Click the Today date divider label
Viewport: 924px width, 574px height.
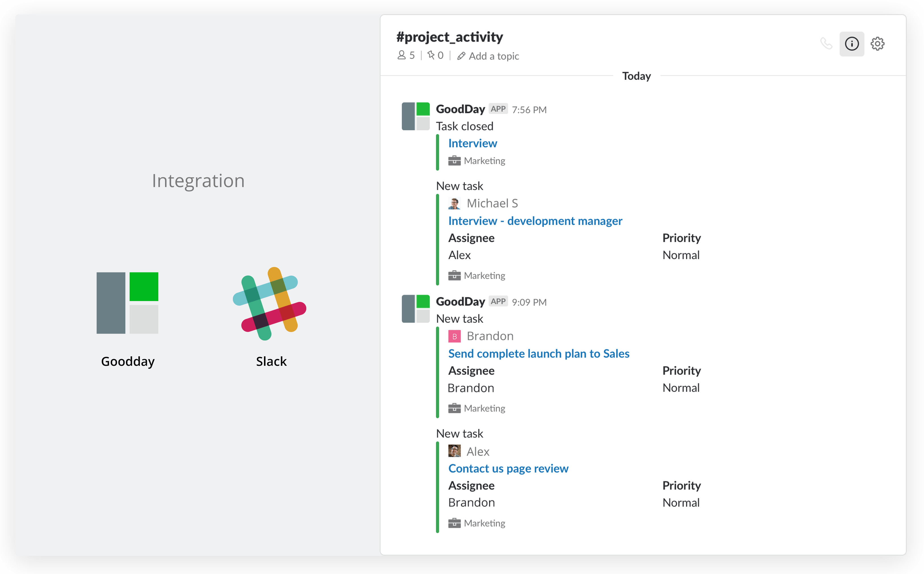tap(636, 76)
